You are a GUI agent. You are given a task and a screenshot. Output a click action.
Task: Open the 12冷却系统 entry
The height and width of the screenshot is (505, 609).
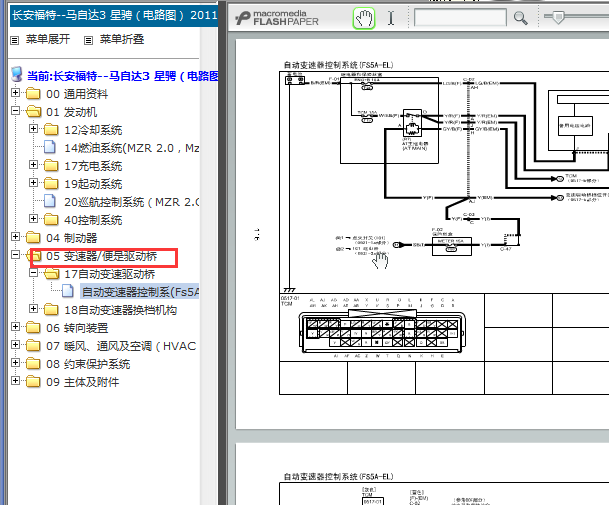[93, 130]
